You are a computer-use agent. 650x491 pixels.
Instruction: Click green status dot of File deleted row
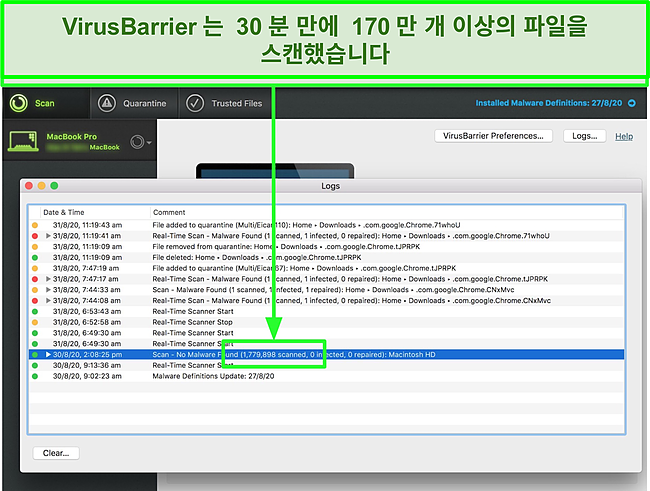35,258
